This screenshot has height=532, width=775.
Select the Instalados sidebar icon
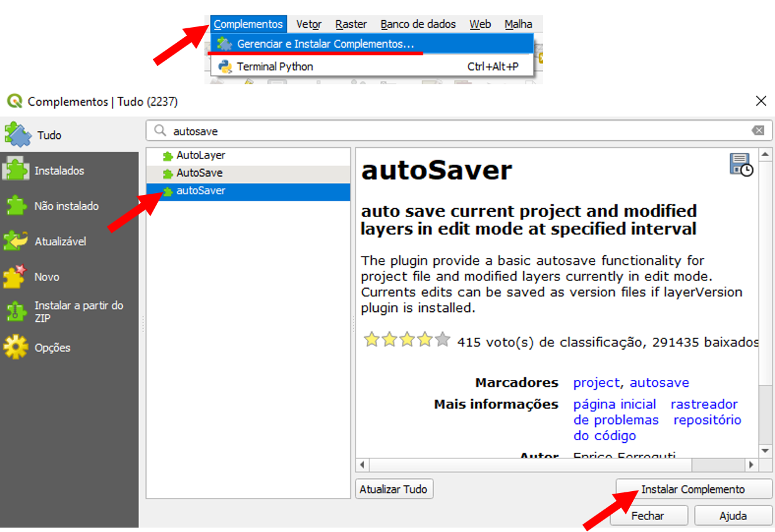point(16,170)
